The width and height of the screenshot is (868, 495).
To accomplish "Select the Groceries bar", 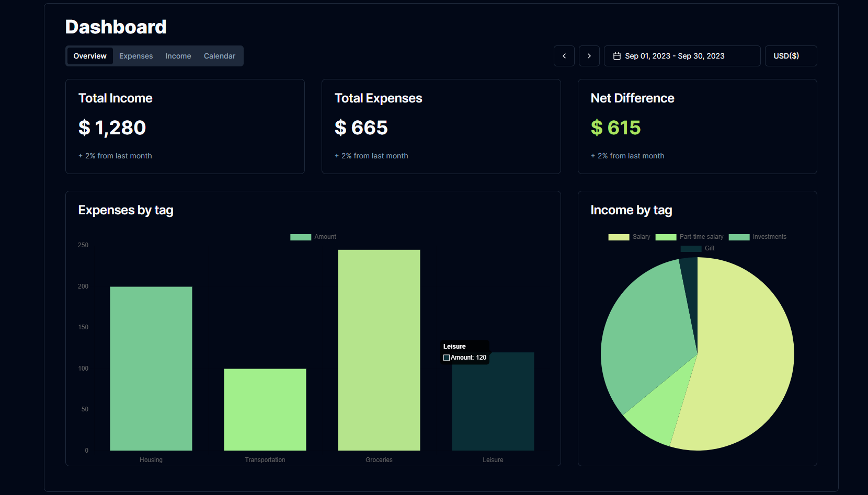I will click(379, 350).
